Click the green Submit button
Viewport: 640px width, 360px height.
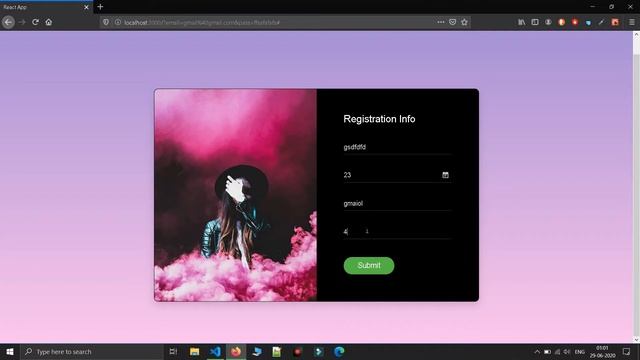click(x=369, y=265)
